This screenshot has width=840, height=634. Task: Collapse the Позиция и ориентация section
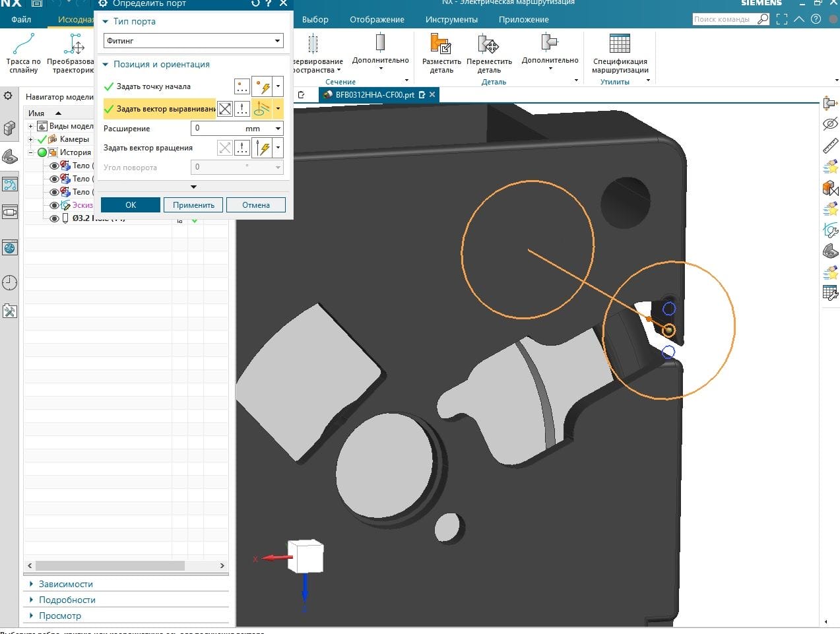coord(106,64)
